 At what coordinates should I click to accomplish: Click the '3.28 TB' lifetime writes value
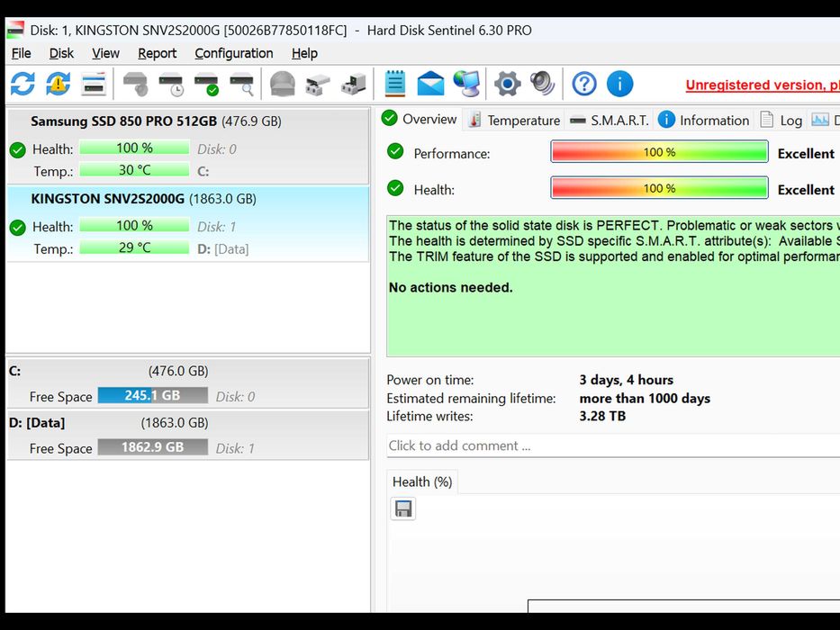[602, 416]
